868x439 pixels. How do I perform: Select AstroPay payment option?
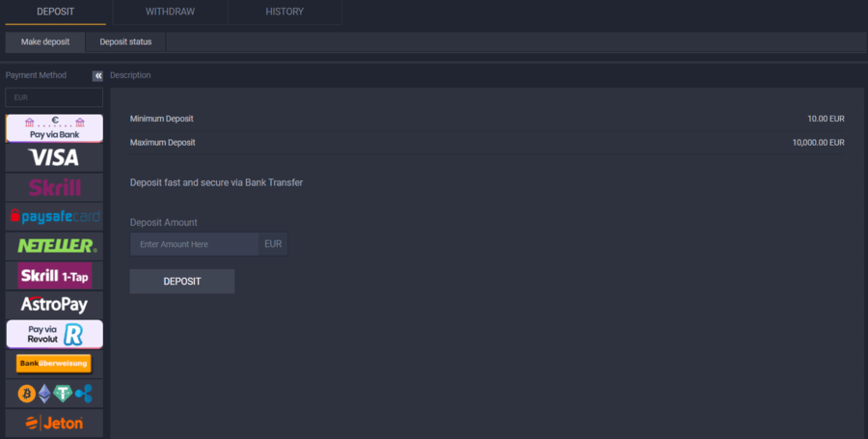point(54,305)
